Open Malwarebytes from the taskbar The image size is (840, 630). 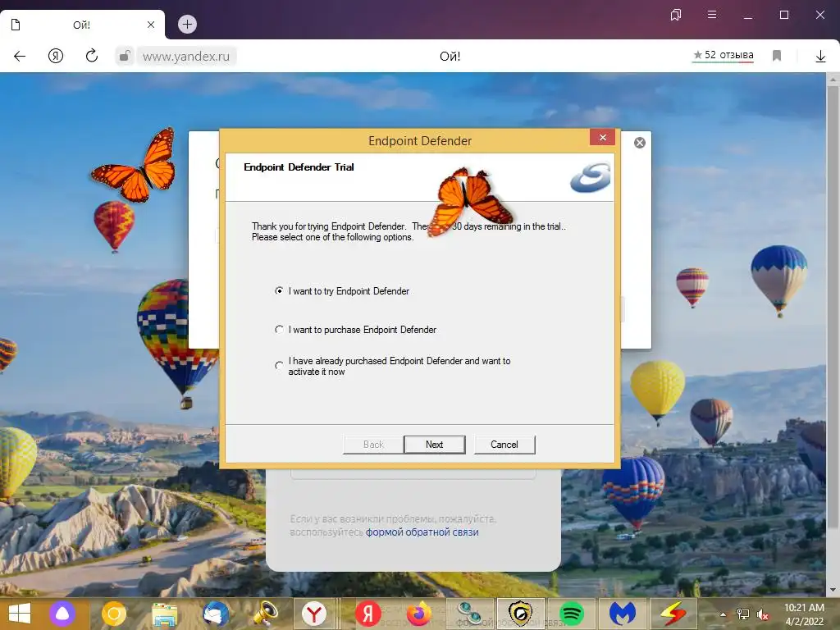[x=622, y=614]
